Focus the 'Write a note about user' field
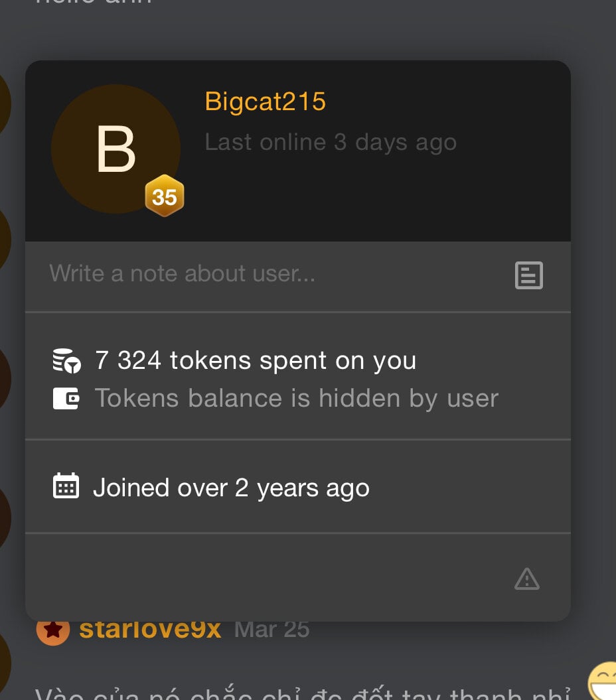Image resolution: width=616 pixels, height=700 pixels. pos(266,273)
